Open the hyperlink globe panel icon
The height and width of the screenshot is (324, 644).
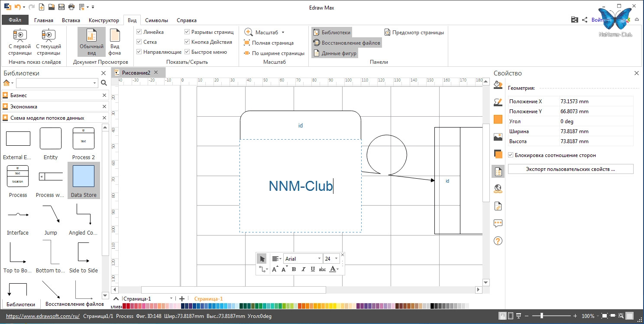pyautogui.click(x=498, y=189)
